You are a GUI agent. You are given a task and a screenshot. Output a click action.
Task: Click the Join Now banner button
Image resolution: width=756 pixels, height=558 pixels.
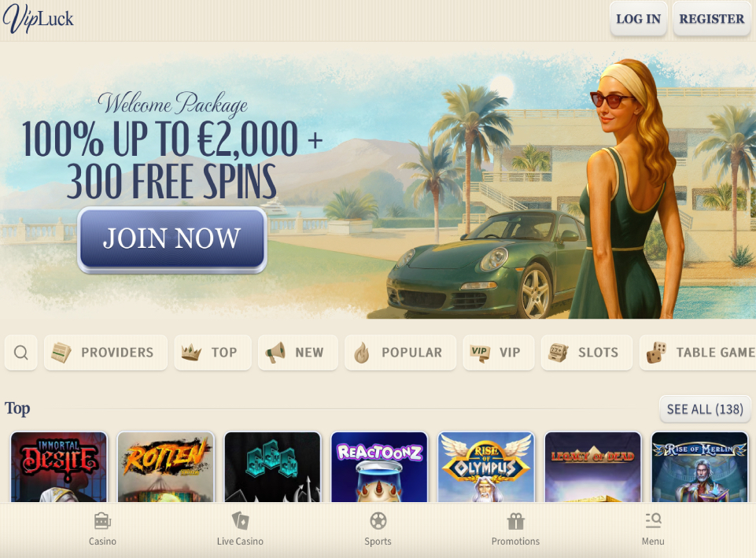tap(172, 239)
